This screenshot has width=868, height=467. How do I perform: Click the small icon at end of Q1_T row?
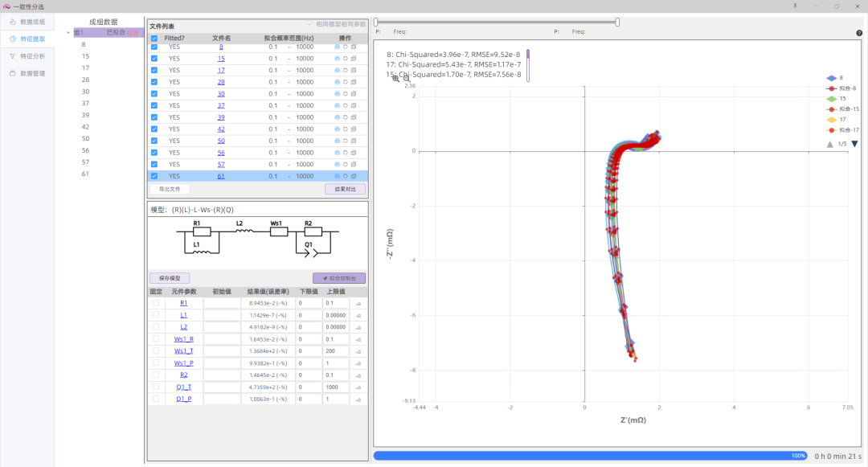[358, 387]
